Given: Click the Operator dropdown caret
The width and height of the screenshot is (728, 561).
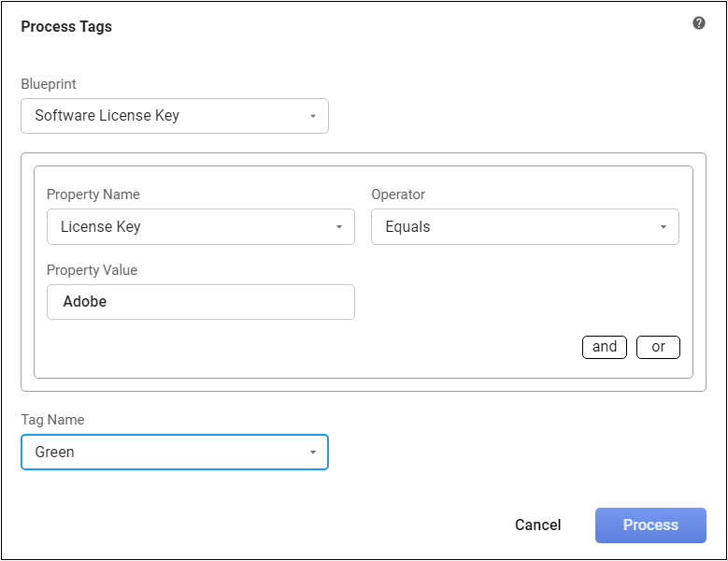Looking at the screenshot, I should (663, 227).
